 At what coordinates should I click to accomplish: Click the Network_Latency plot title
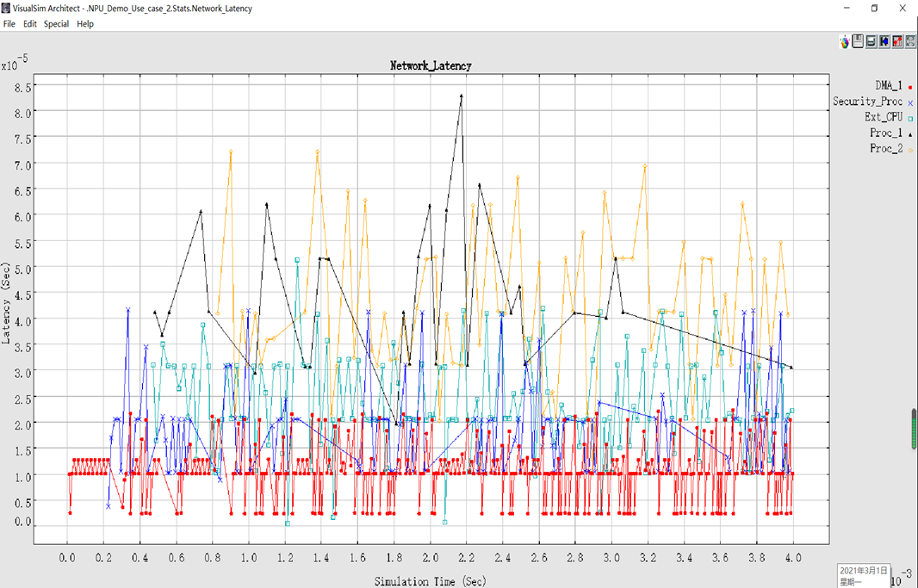pyautogui.click(x=431, y=65)
